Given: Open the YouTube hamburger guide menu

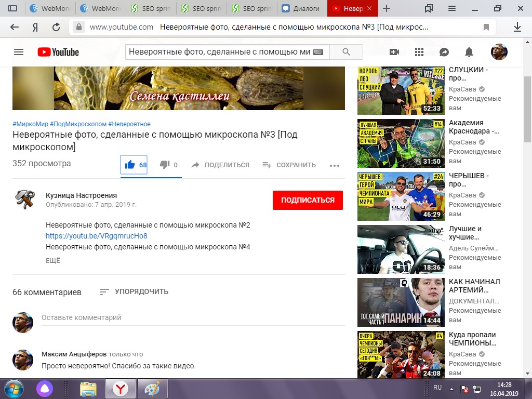Looking at the screenshot, I should [x=19, y=52].
